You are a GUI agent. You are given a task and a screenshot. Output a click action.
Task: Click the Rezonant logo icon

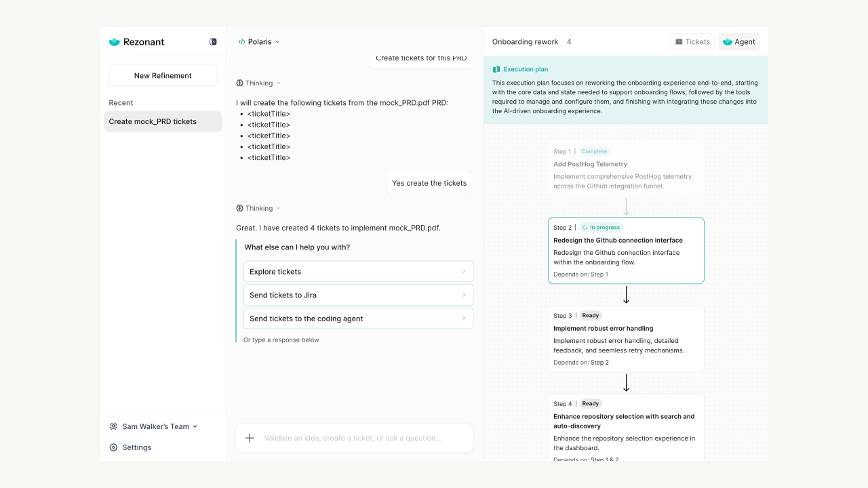[x=114, y=42]
